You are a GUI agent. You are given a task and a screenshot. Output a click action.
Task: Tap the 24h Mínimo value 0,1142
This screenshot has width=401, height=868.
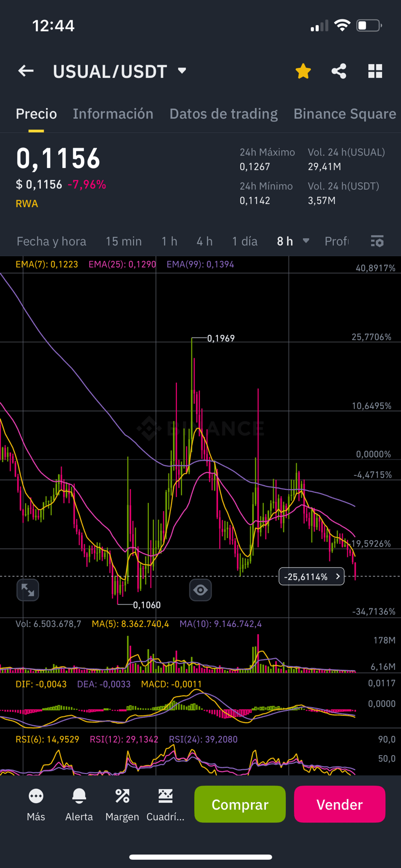(255, 201)
